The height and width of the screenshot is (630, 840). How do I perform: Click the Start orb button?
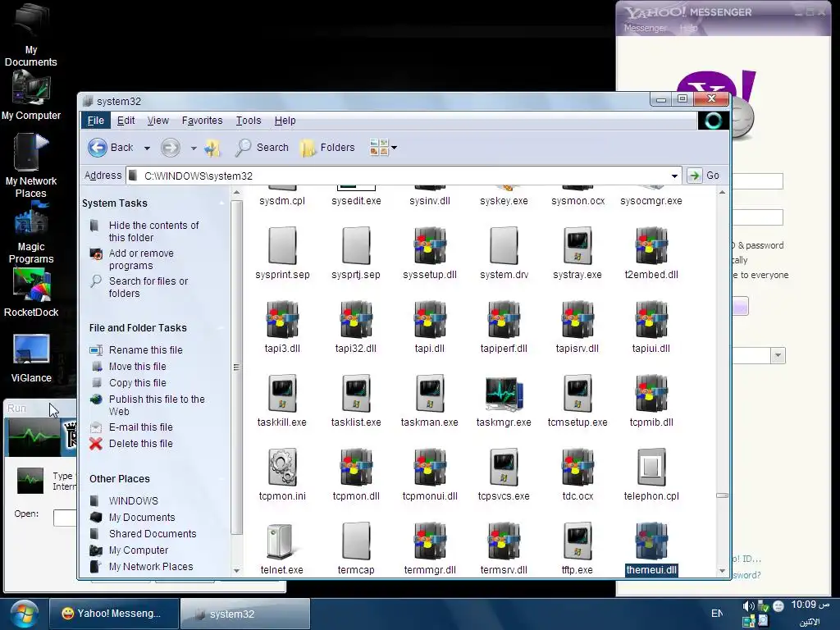pyautogui.click(x=24, y=614)
